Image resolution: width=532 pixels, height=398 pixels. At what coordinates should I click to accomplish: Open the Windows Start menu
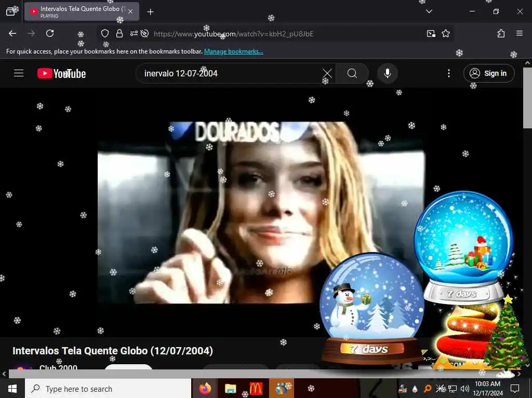coord(12,389)
